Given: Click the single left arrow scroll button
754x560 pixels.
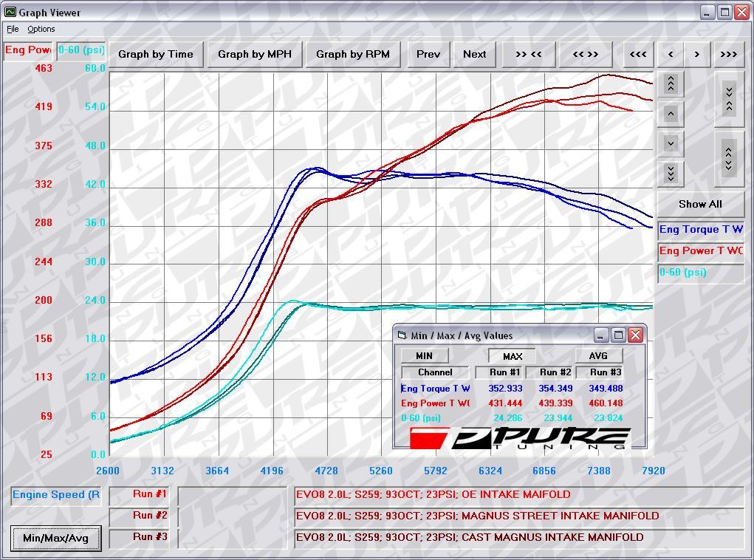Looking at the screenshot, I should click(x=670, y=54).
